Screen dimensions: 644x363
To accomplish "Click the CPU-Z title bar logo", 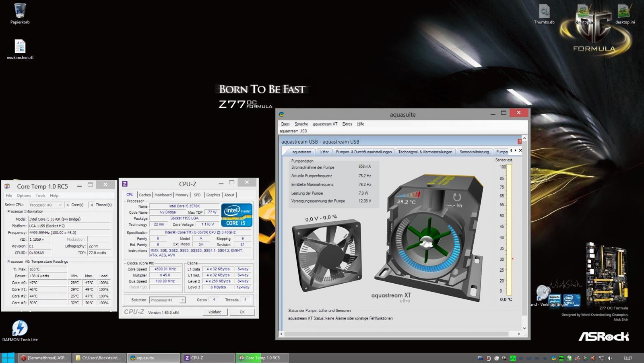I will 125,184.
